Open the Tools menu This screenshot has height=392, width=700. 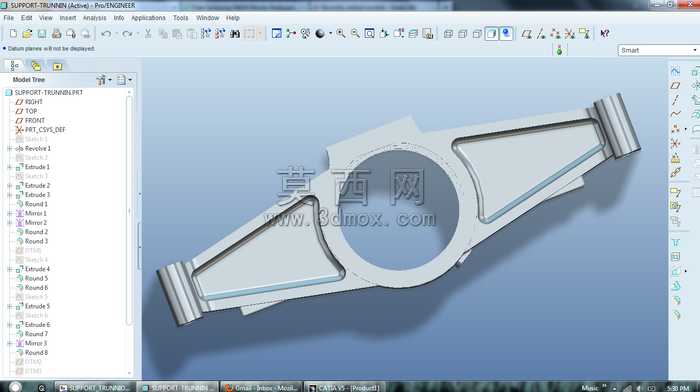point(180,18)
